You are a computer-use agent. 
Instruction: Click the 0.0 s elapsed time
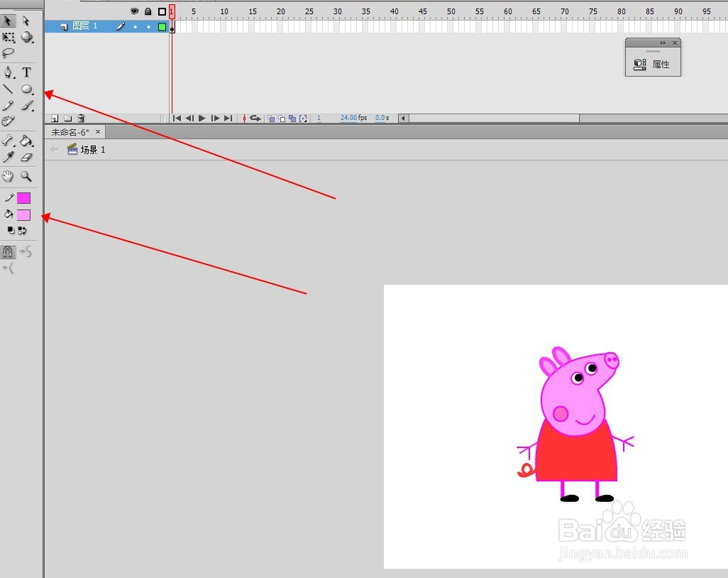click(382, 118)
